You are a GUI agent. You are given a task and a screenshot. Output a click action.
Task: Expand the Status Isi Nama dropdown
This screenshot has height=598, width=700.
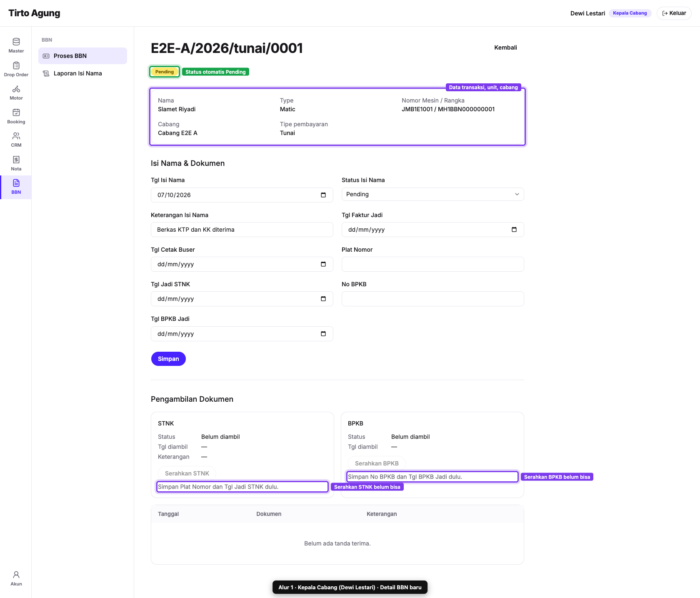tap(432, 194)
